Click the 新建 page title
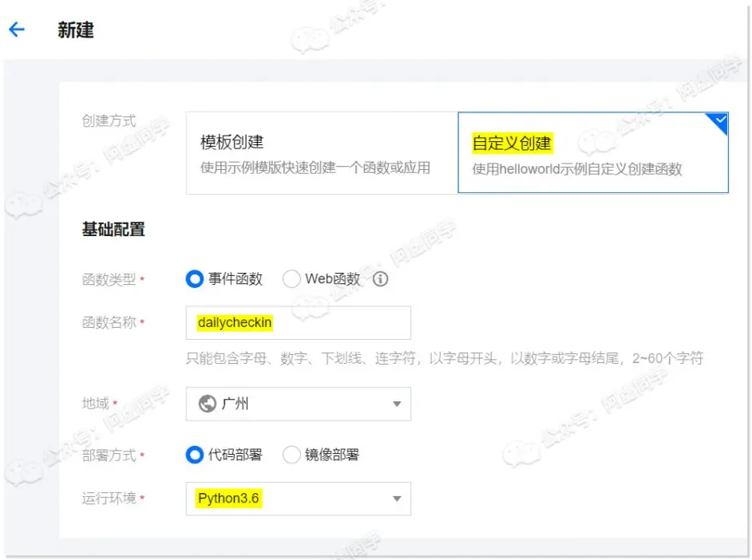 pos(76,30)
